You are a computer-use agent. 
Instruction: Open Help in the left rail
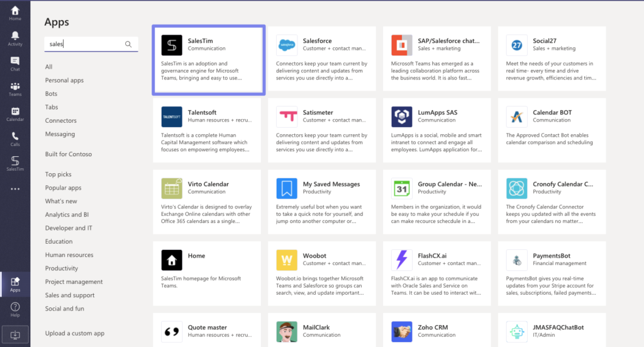tap(15, 309)
